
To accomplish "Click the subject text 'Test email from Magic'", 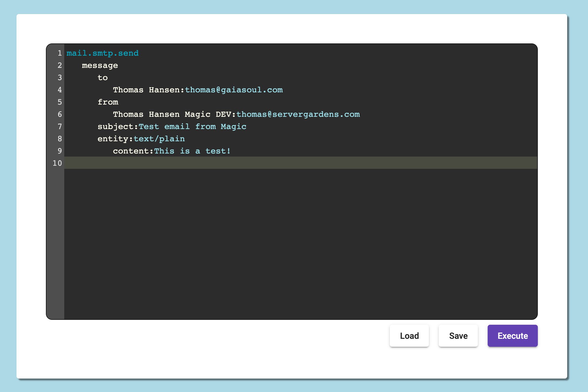I will tap(192, 127).
